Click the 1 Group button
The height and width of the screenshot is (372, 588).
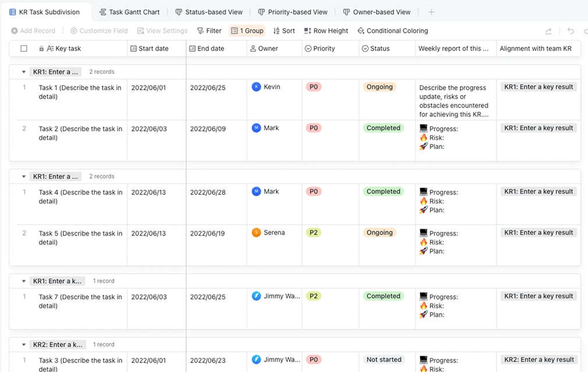(247, 31)
